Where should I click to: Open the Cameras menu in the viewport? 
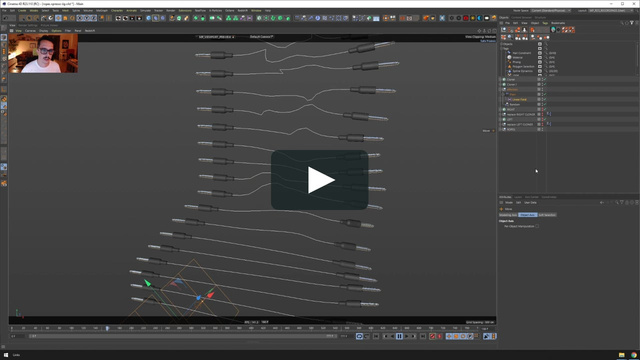(30, 31)
